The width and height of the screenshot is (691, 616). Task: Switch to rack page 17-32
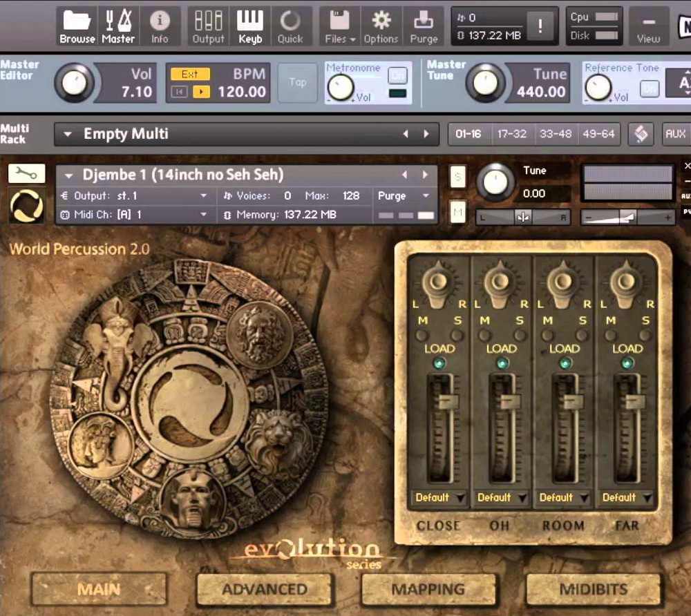click(x=511, y=134)
